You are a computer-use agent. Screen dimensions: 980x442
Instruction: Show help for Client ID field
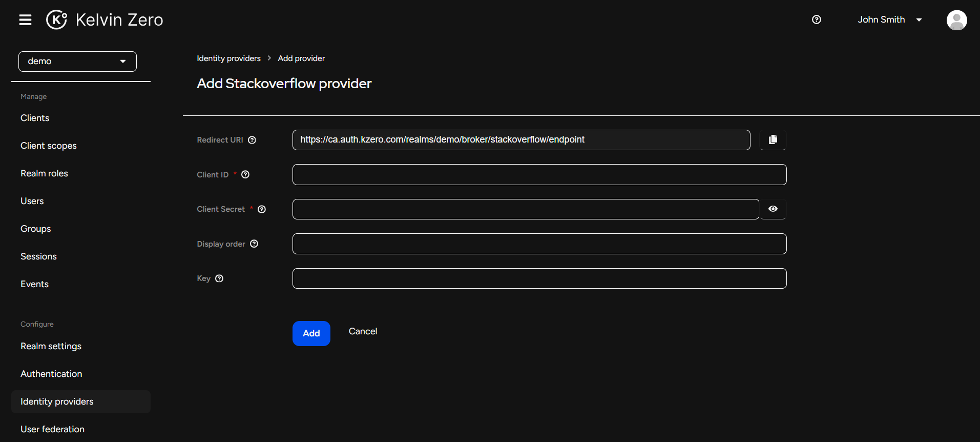(245, 174)
